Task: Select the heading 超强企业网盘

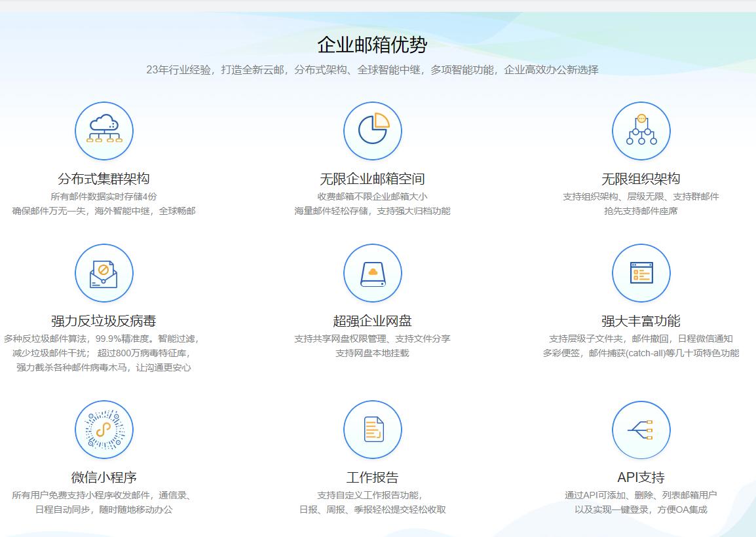Action: tap(372, 321)
